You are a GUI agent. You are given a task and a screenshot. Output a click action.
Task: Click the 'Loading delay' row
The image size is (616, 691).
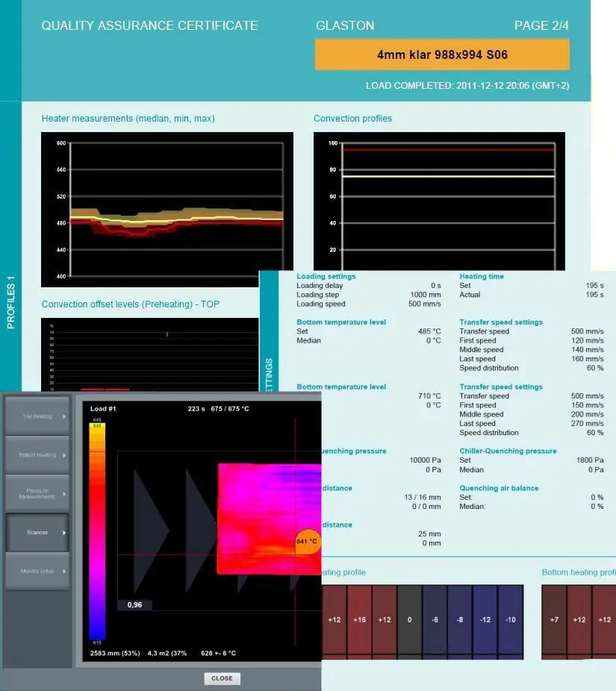tap(369, 286)
